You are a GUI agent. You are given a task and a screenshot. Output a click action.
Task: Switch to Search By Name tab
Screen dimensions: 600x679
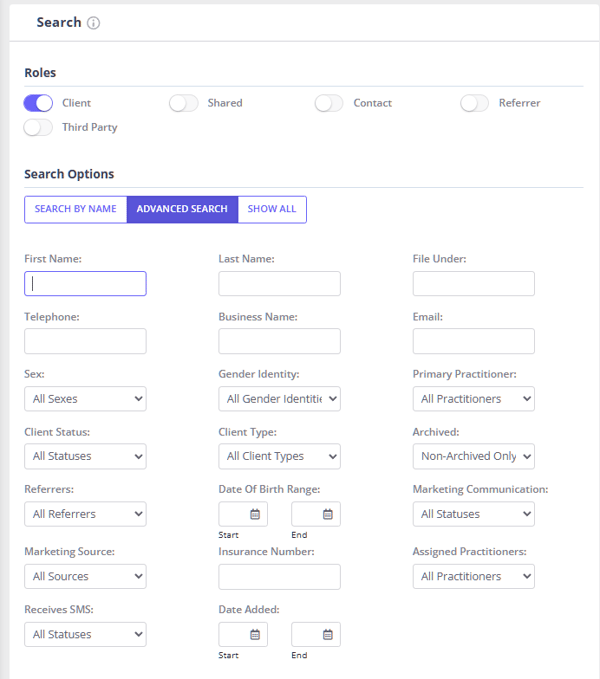coord(76,209)
